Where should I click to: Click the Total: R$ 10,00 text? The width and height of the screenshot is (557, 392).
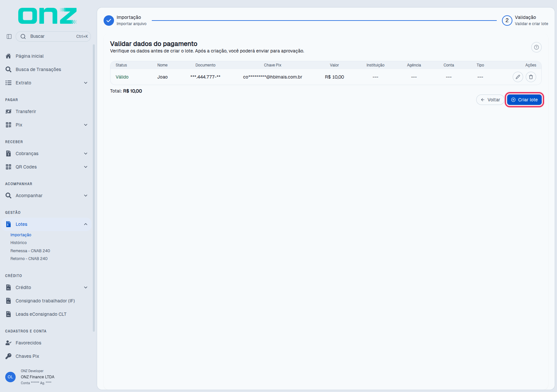pos(126,91)
